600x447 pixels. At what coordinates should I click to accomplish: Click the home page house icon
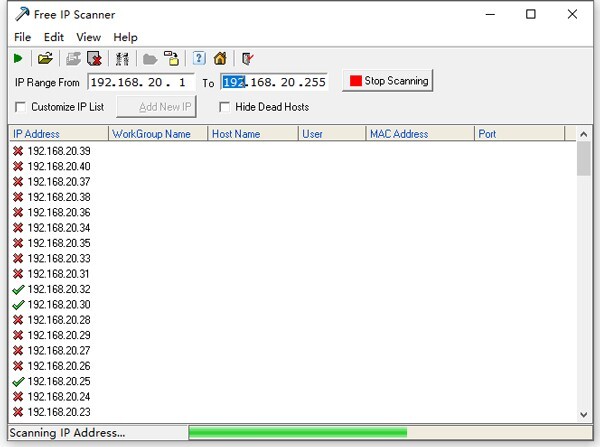220,58
